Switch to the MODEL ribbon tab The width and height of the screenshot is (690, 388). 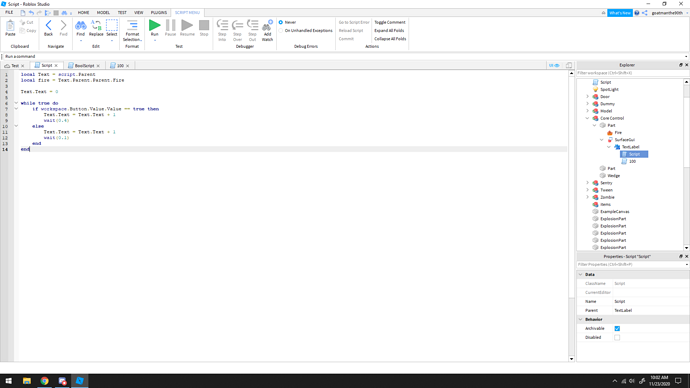pyautogui.click(x=103, y=13)
